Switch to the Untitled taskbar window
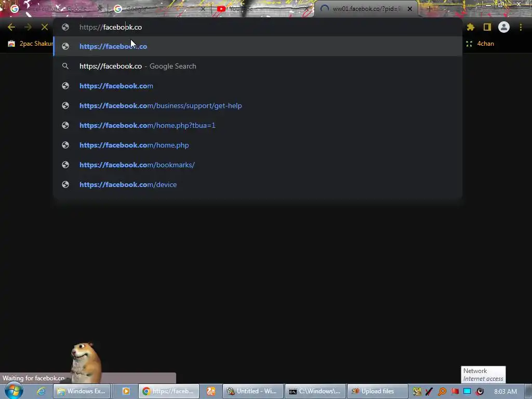The image size is (532, 399). pyautogui.click(x=253, y=391)
